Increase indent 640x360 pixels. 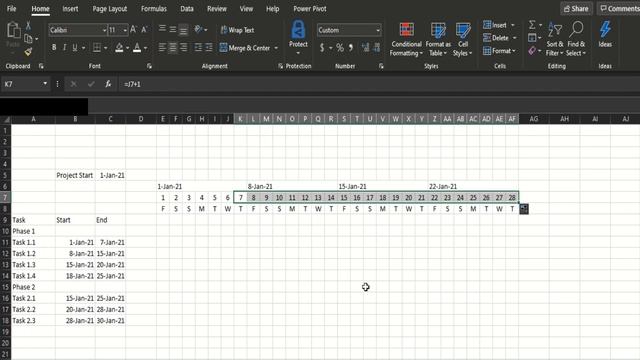(x=209, y=48)
